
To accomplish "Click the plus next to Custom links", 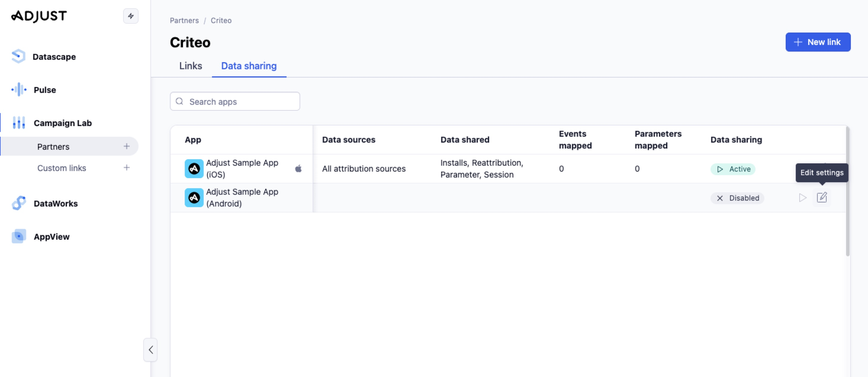I will tap(127, 167).
